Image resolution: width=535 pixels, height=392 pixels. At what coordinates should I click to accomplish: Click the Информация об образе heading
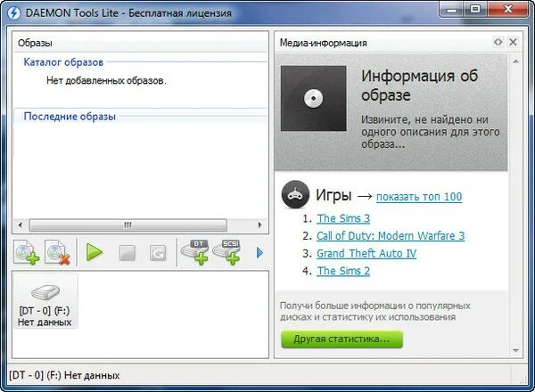tap(419, 86)
